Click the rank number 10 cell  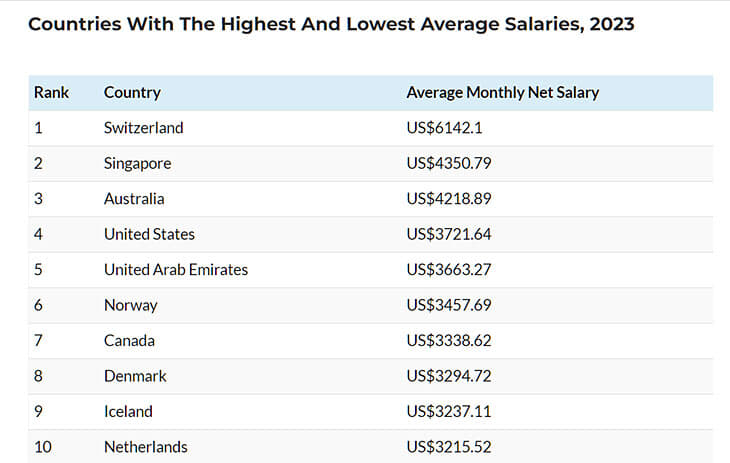click(43, 447)
